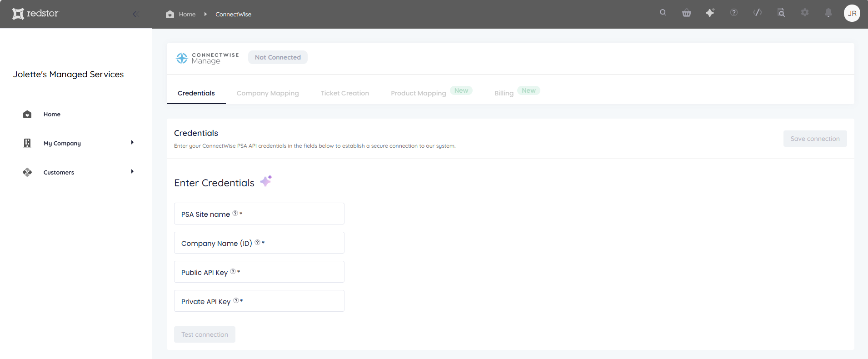The image size is (868, 359).
Task: Click the Redstor logo
Action: click(35, 14)
